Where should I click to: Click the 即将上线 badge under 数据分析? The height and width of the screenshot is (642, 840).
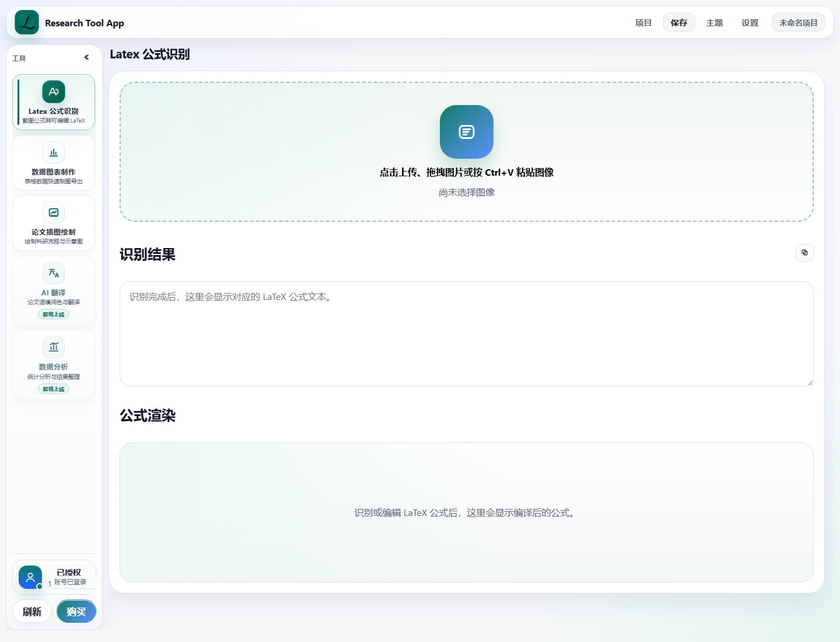click(x=54, y=389)
